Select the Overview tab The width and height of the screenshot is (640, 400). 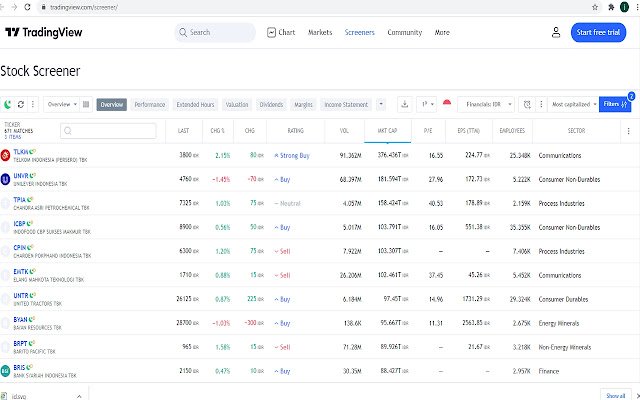(x=112, y=104)
